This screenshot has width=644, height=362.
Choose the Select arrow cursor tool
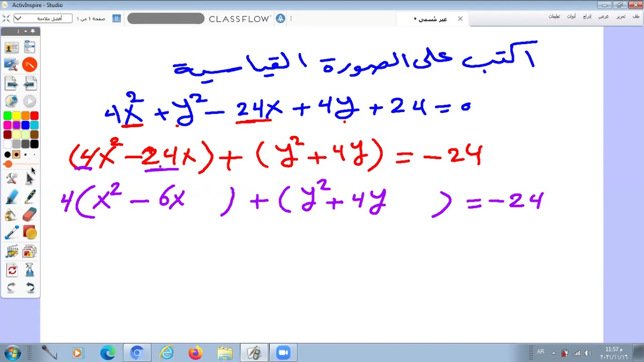(30, 178)
